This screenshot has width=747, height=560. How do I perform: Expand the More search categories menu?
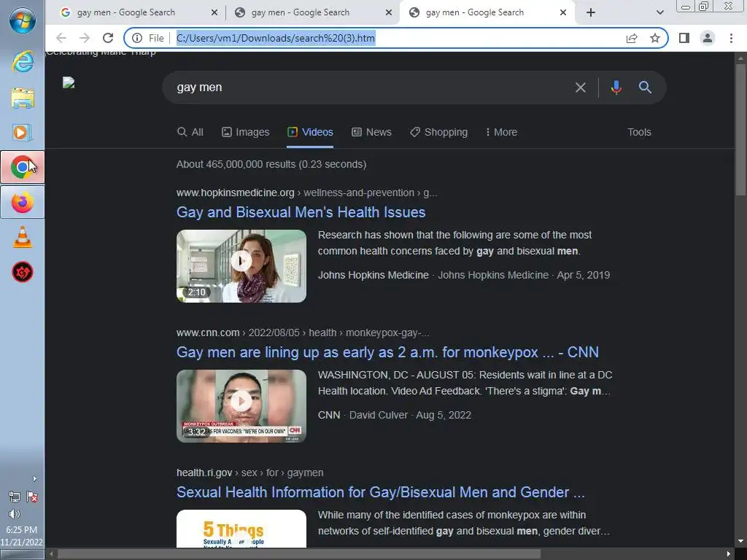(501, 133)
